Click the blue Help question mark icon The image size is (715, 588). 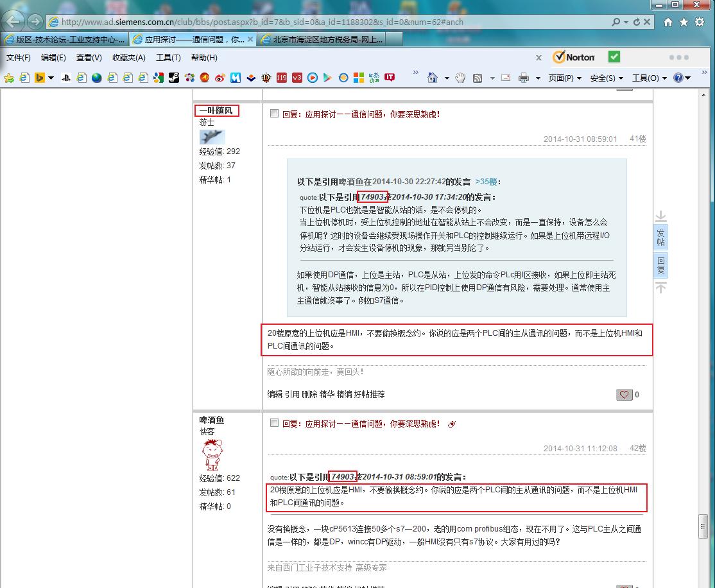[x=678, y=78]
